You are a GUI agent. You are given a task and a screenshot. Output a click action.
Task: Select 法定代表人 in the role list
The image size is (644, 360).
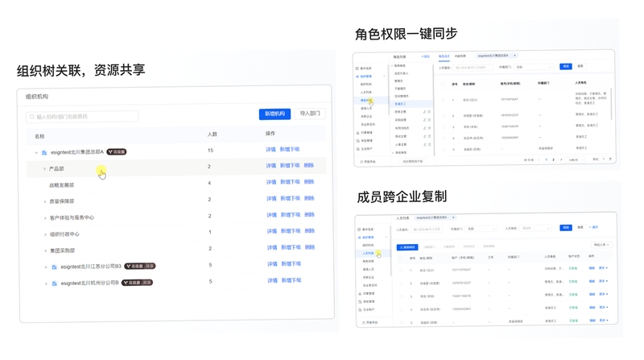point(402,73)
